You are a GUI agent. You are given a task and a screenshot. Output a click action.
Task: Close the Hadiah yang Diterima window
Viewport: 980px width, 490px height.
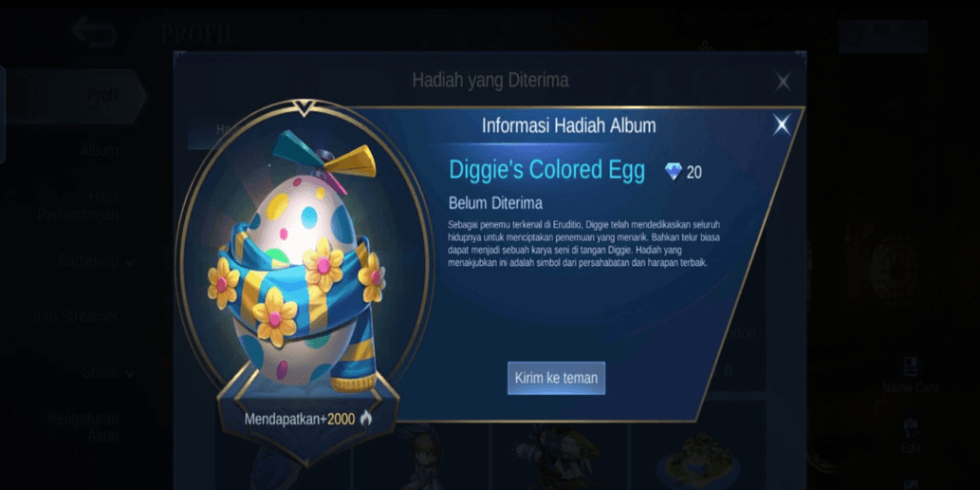[x=783, y=82]
